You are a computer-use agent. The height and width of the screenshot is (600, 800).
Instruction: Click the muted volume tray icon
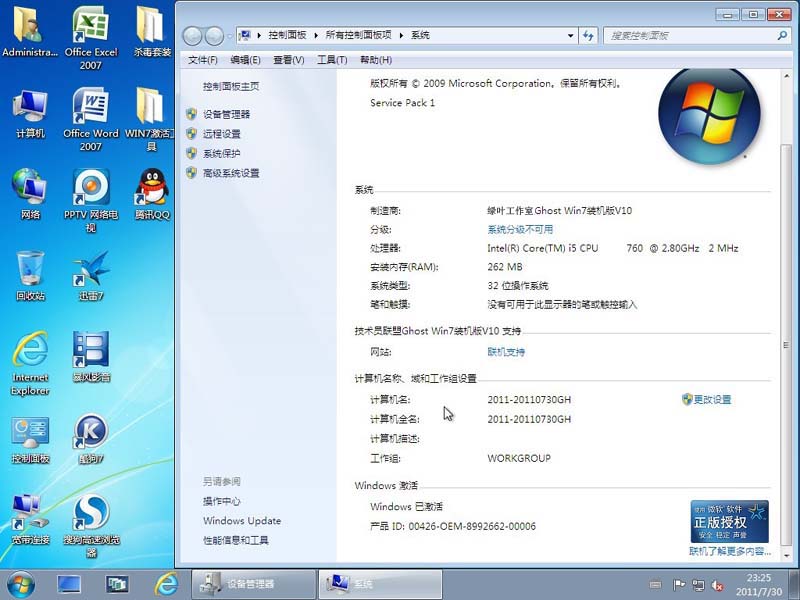pyautogui.click(x=717, y=585)
